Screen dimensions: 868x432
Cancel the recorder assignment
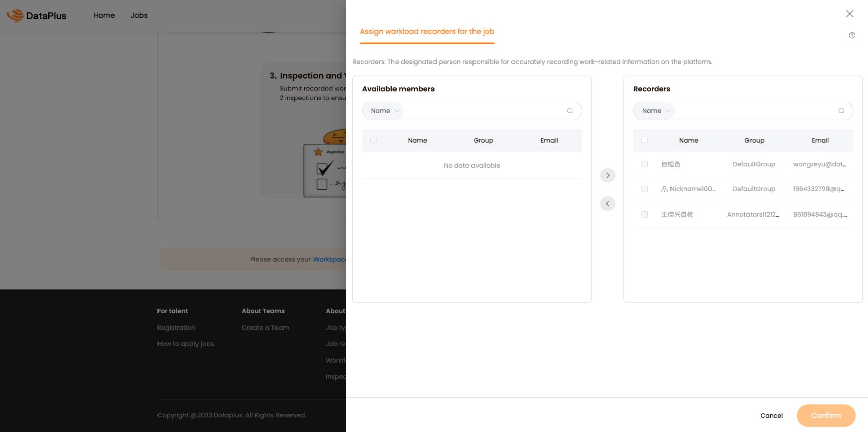771,416
